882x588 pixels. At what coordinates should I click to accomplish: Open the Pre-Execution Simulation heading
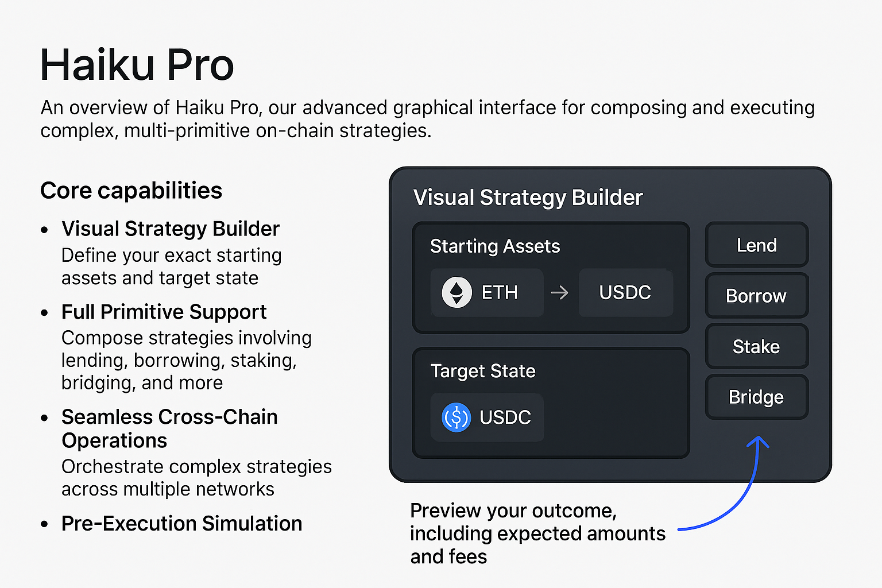(181, 524)
